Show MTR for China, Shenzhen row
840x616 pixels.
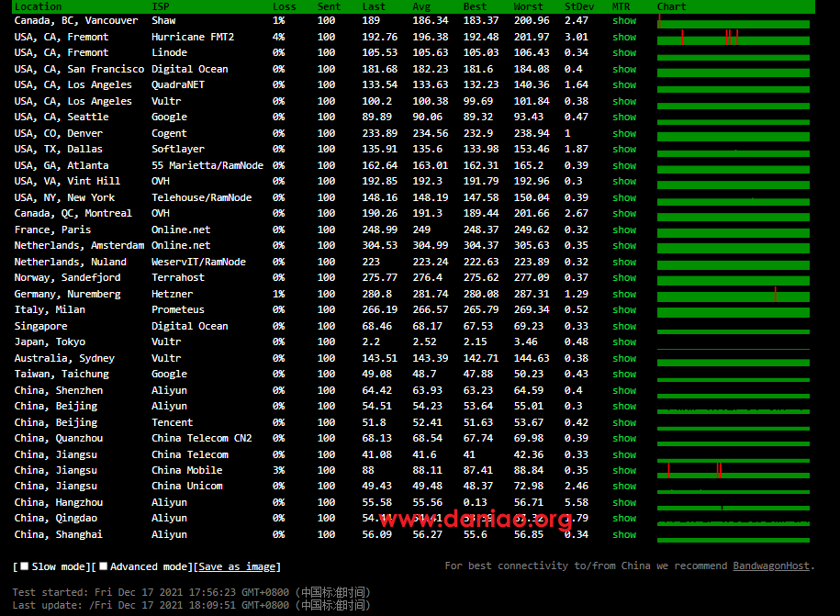pyautogui.click(x=624, y=390)
